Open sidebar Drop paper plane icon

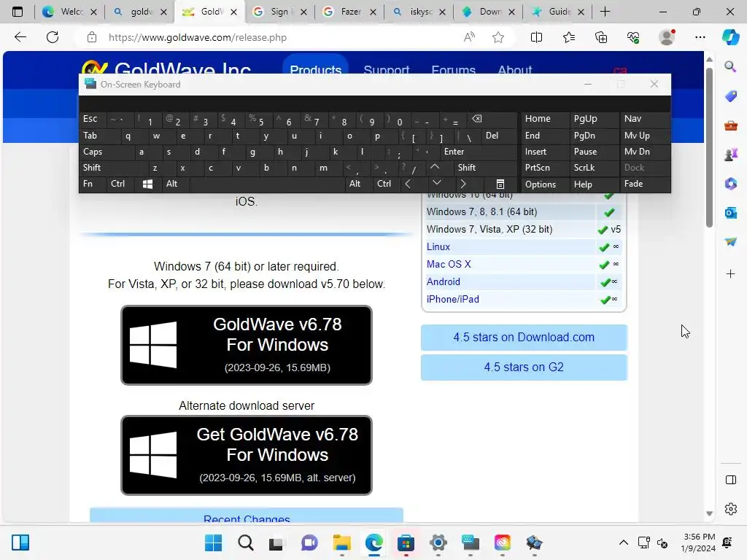pyautogui.click(x=730, y=242)
